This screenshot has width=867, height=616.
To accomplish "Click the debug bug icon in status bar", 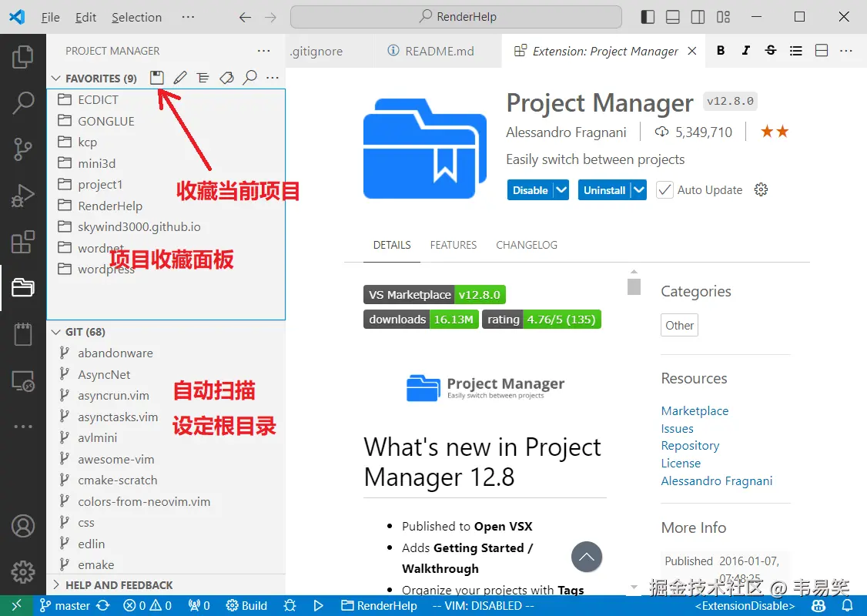I will (x=290, y=605).
